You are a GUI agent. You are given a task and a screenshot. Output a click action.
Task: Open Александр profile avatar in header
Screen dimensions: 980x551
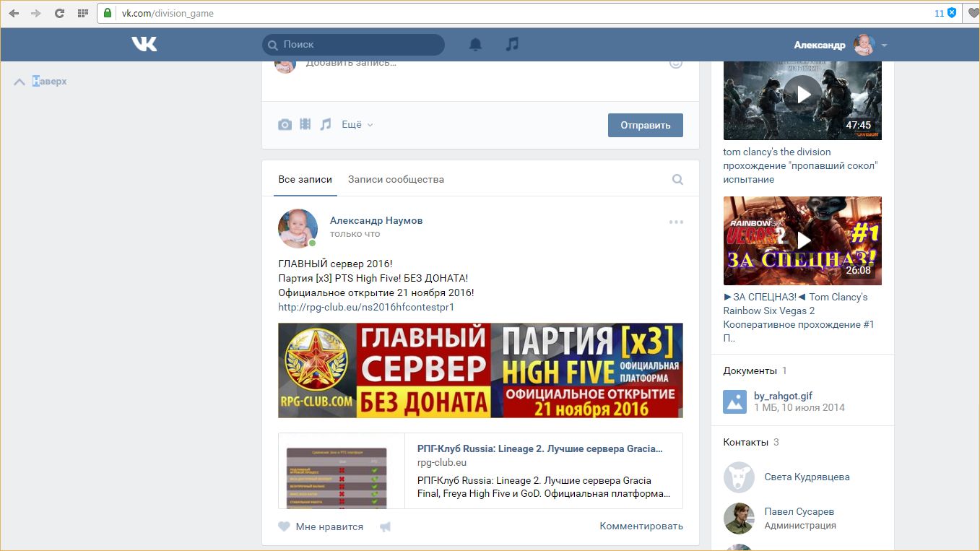point(864,45)
